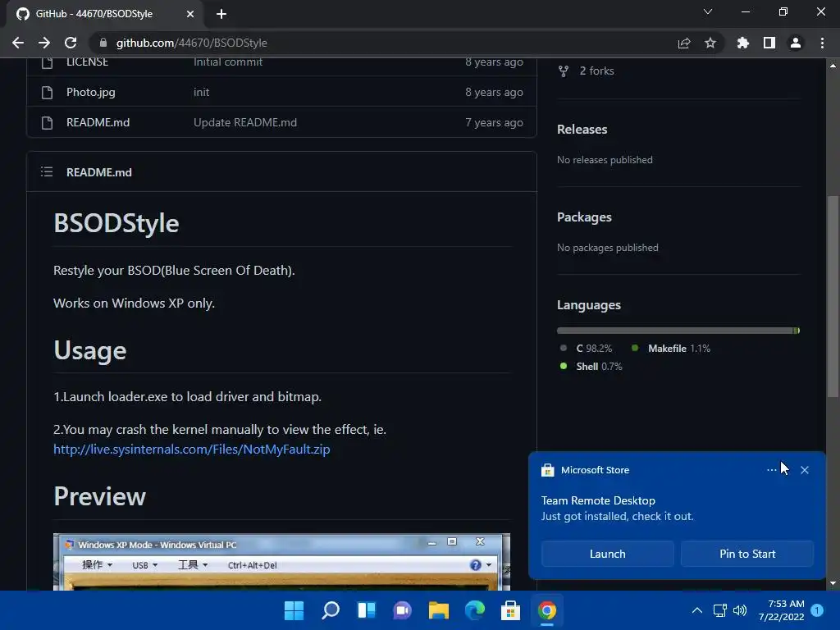Open the 'Update README.md' commit message

tap(244, 123)
